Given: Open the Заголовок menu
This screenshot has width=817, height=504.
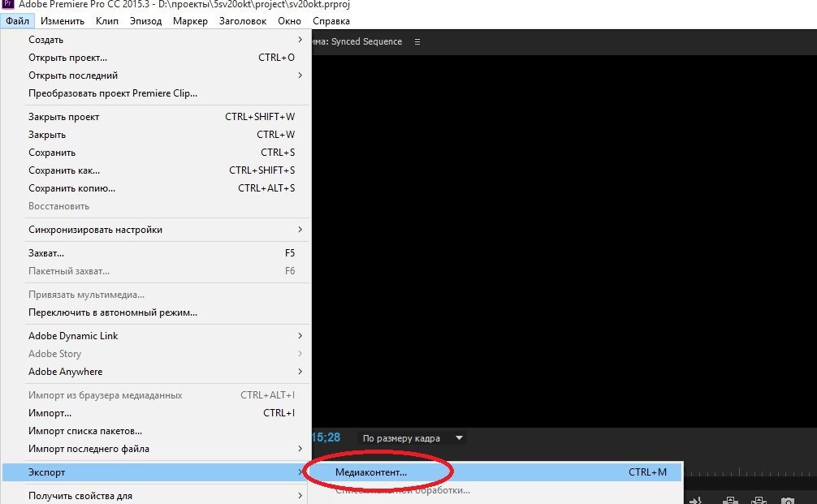Looking at the screenshot, I should (x=243, y=21).
